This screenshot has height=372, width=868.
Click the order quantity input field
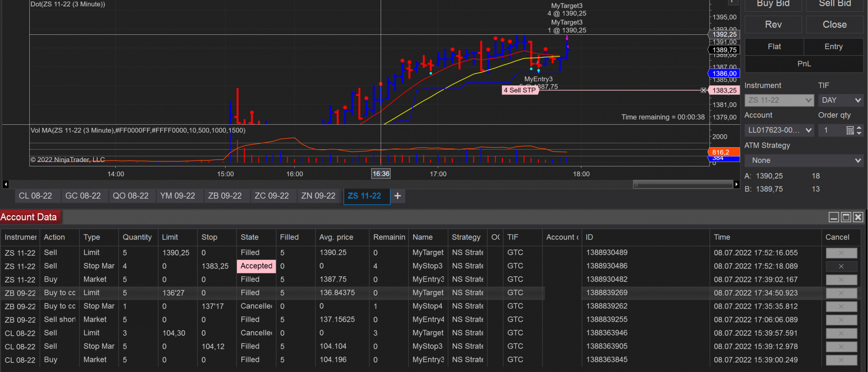(x=832, y=131)
